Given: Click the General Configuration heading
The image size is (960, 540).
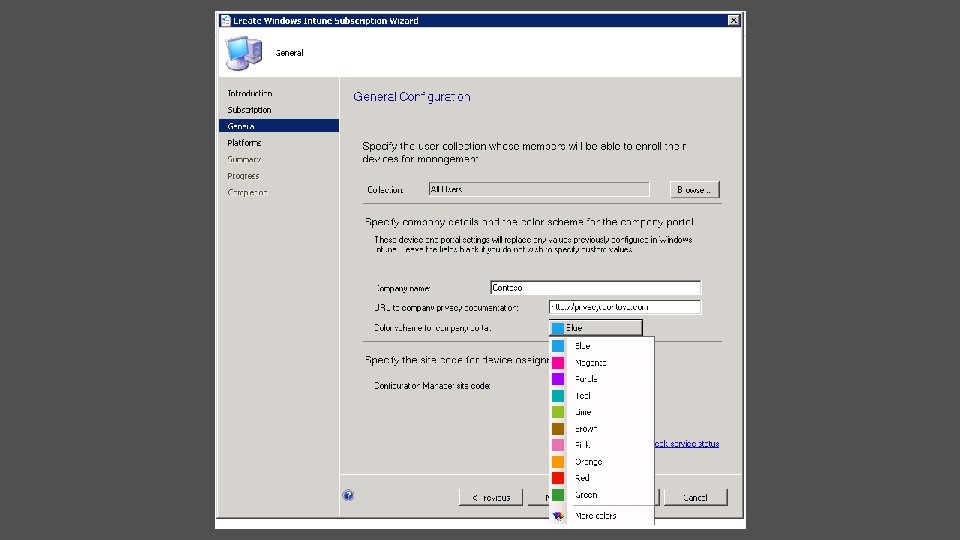Looking at the screenshot, I should [411, 97].
